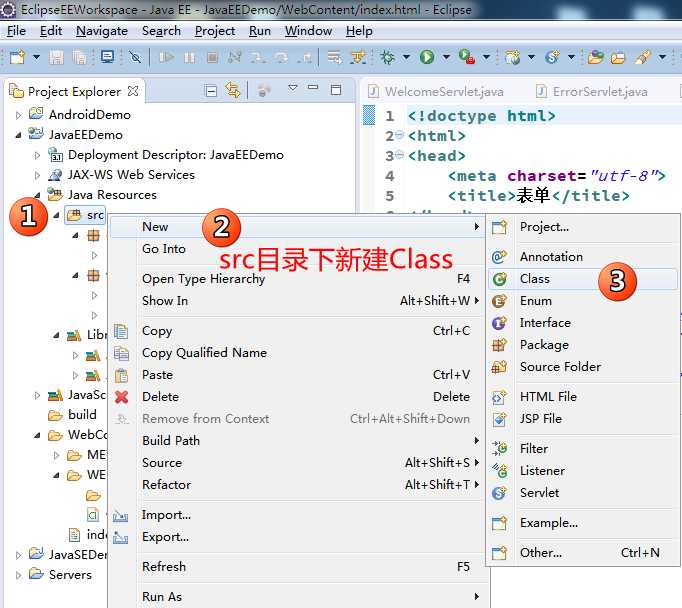Select the build folder
682x608 pixels.
72,414
